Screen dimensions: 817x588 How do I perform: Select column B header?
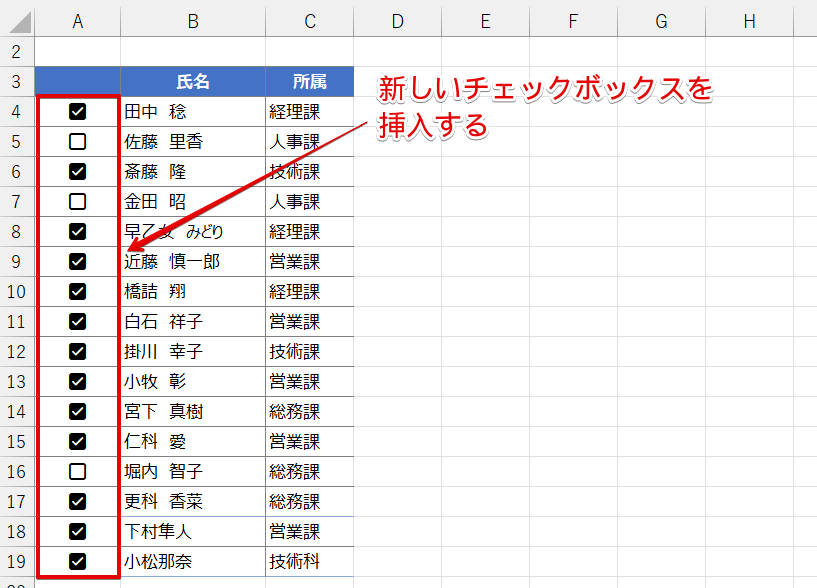(x=193, y=22)
